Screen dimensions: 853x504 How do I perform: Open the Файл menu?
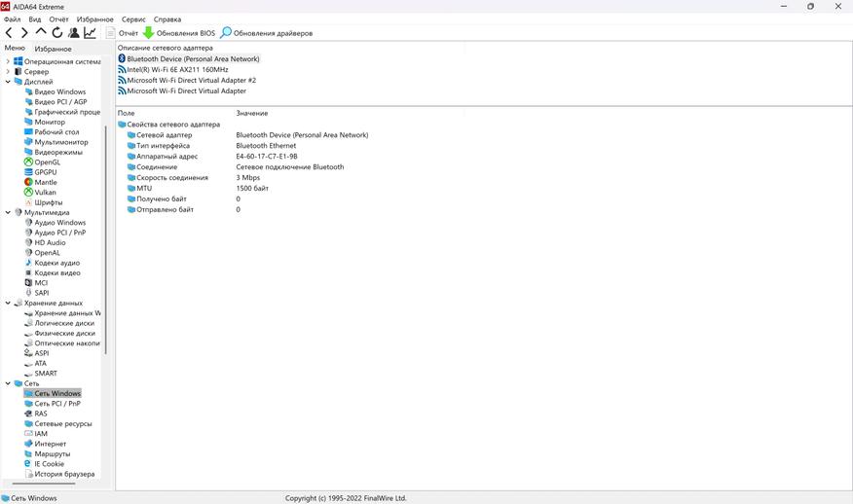(12, 19)
